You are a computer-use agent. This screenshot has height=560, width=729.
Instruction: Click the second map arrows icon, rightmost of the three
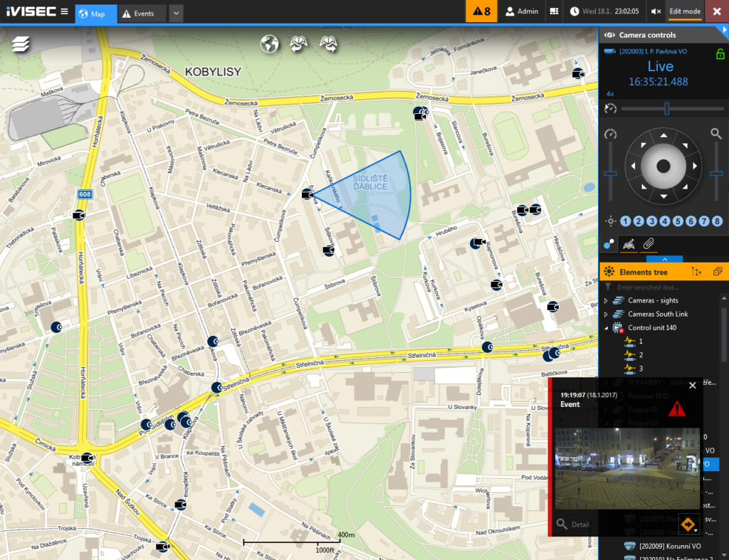pyautogui.click(x=329, y=44)
